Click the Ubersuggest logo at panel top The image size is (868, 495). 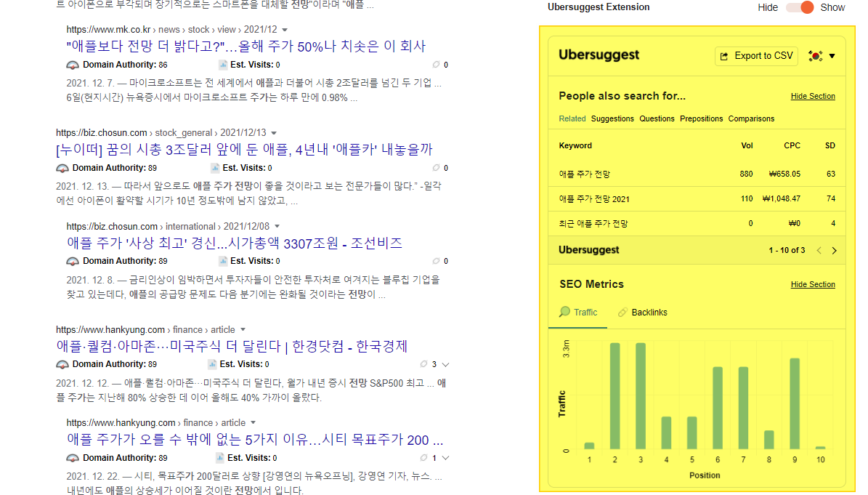pos(599,55)
